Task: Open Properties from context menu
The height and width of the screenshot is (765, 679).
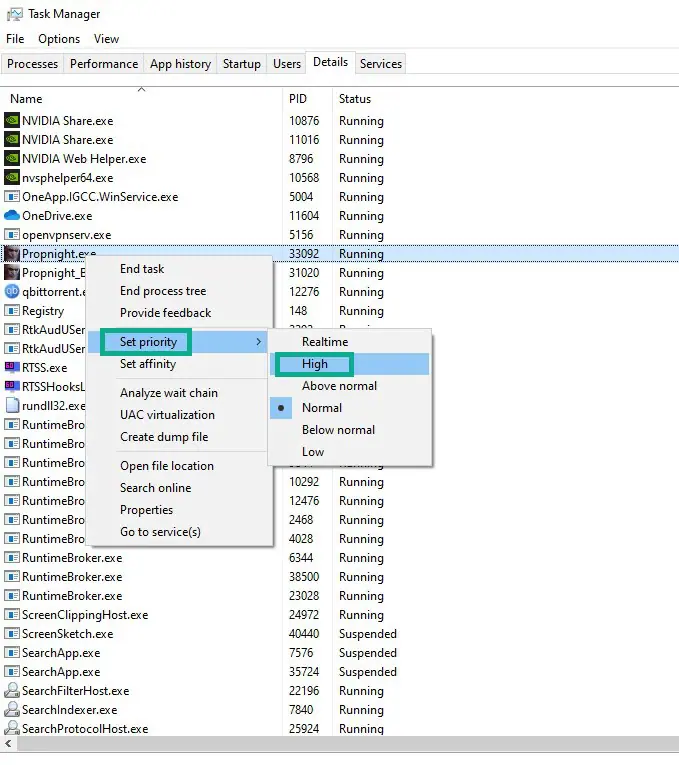Action: coord(179,510)
